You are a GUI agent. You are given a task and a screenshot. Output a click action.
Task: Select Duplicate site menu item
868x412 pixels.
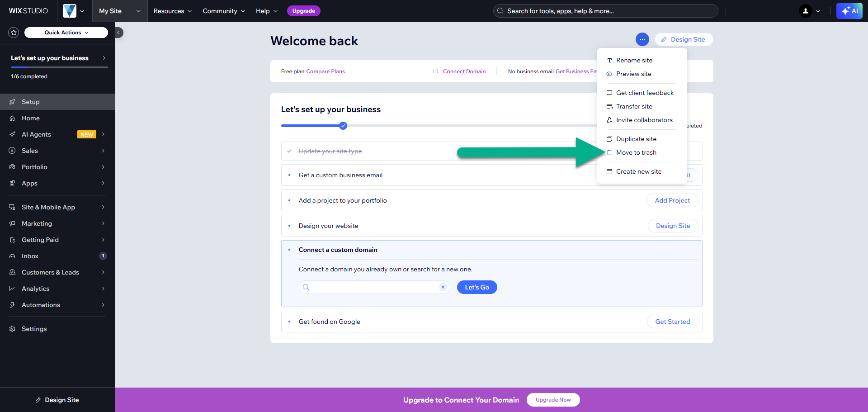pos(642,139)
